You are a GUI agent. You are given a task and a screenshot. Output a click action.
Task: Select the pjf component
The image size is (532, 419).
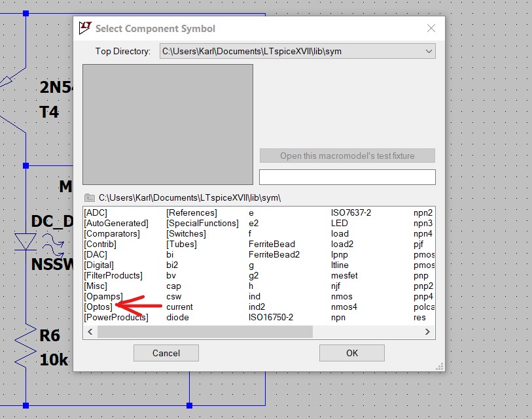(x=418, y=244)
